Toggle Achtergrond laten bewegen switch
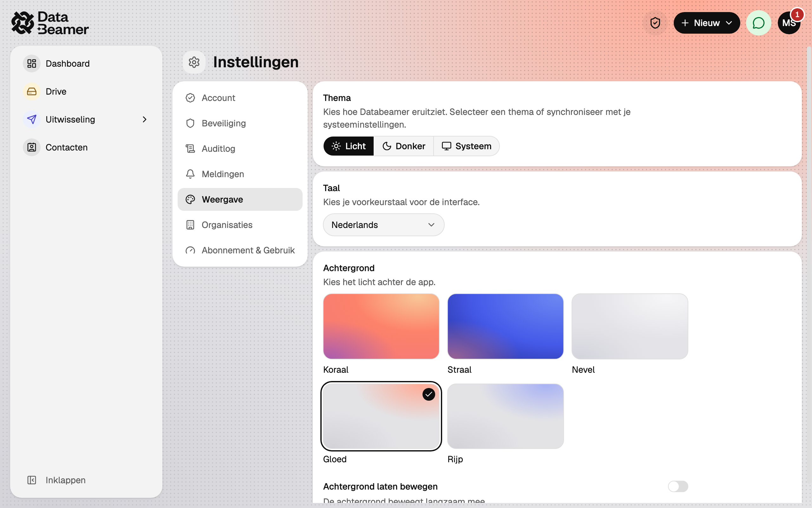This screenshot has width=812, height=508. (x=678, y=486)
